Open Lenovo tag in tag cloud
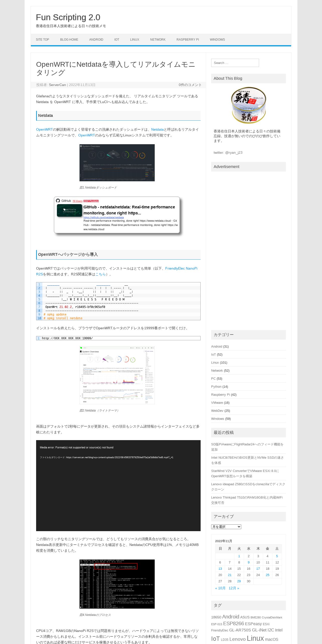The height and width of the screenshot is (644, 322). click(237, 639)
